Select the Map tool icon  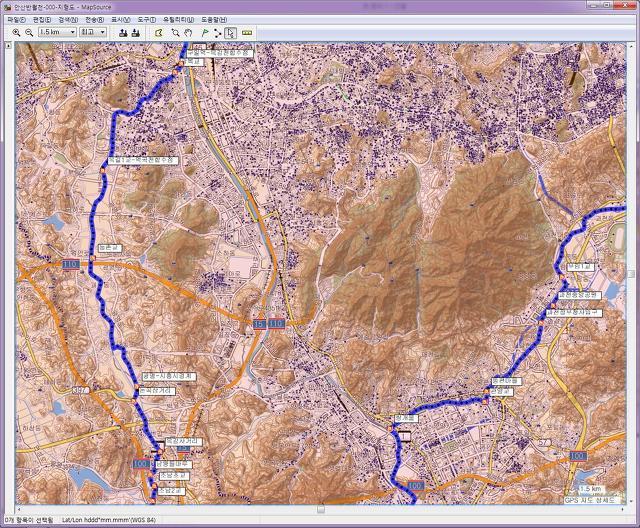click(x=158, y=33)
